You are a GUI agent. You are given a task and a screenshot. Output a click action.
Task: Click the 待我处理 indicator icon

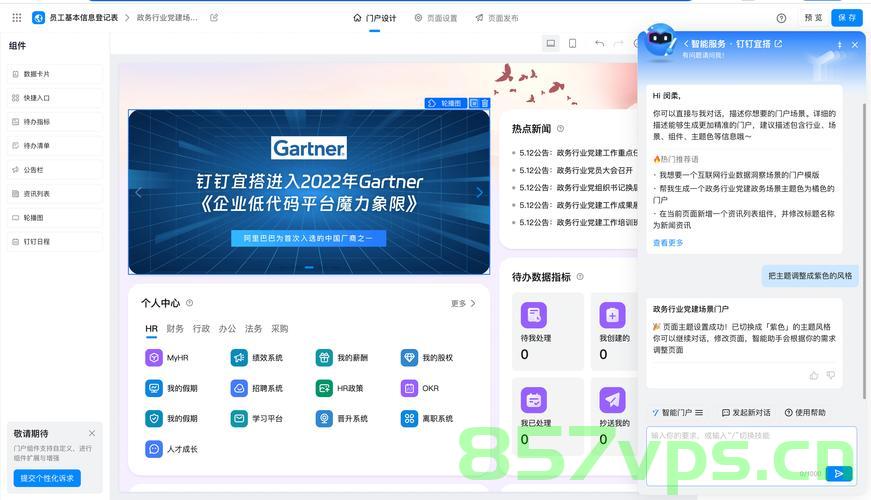tap(534, 315)
